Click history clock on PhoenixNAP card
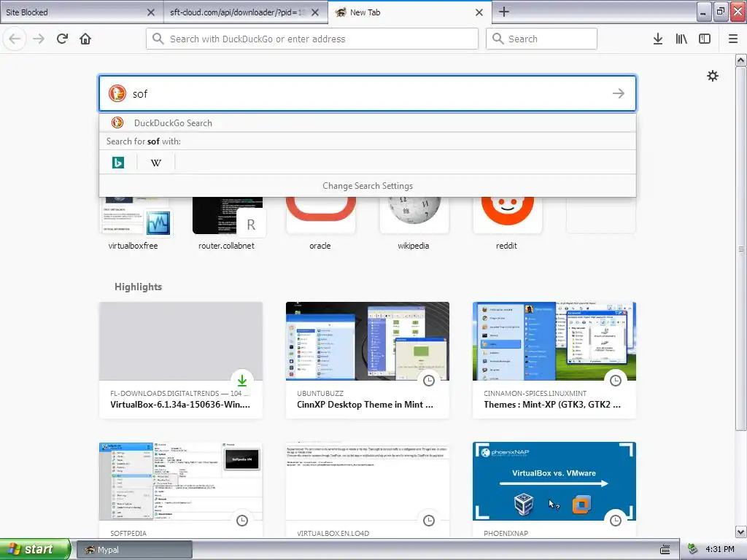This screenshot has height=560, width=747. click(x=616, y=521)
